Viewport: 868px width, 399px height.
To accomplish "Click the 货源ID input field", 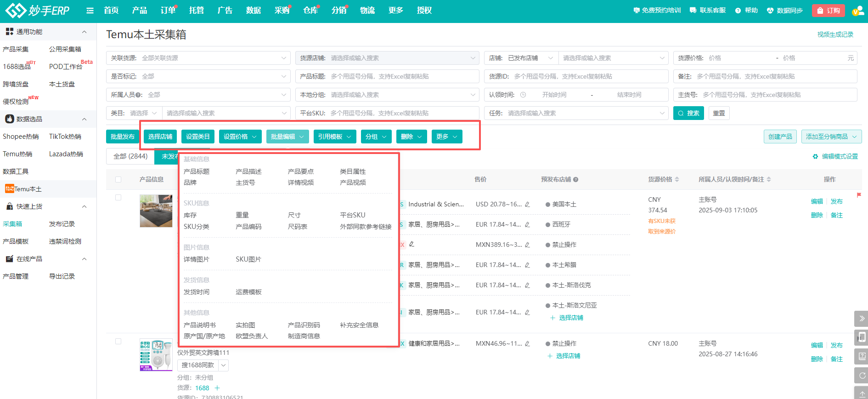I will coord(576,76).
